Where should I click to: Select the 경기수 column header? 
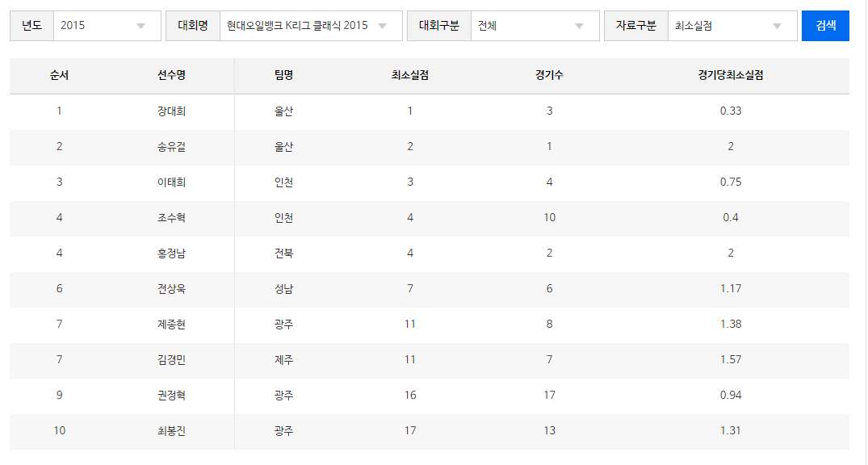tap(549, 76)
